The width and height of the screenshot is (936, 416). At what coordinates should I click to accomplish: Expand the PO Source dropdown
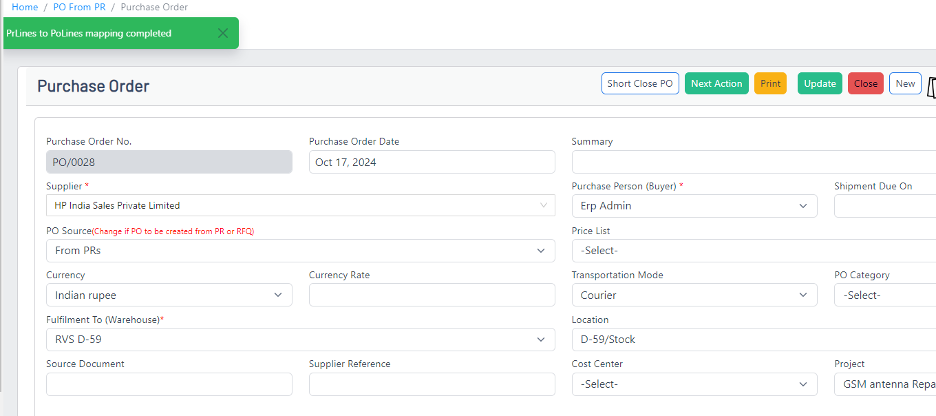point(300,251)
